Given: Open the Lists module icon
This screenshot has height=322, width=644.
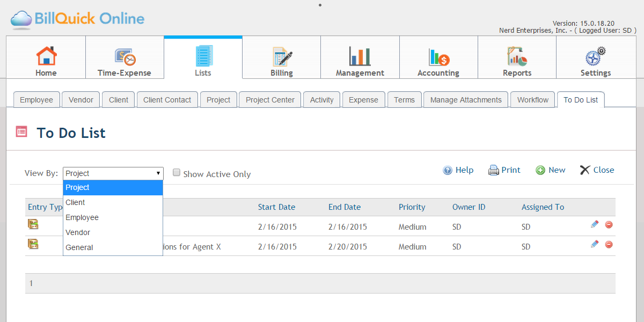Looking at the screenshot, I should click(x=203, y=56).
